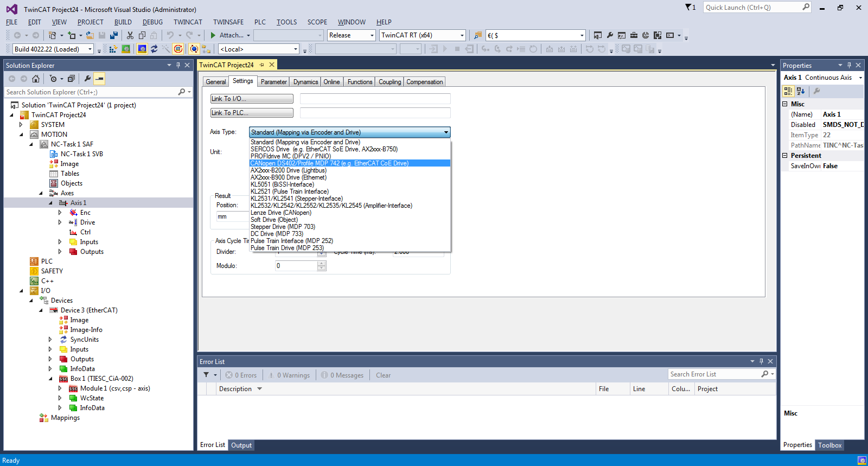Choose CANopen DS402/Profile MDP 742 axis type
The width and height of the screenshot is (868, 466).
349,163
